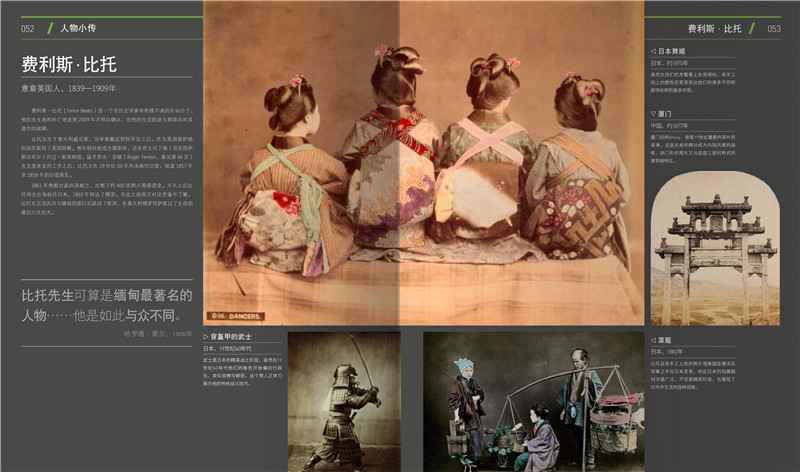Click page number 053
Screen dimensions: 800x472
tap(774, 29)
